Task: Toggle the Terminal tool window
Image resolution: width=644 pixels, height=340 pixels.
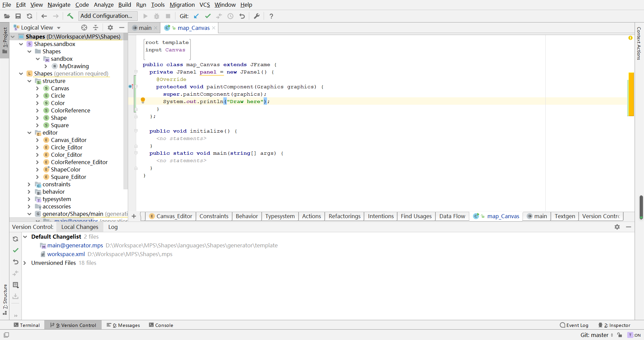Action: tap(27, 325)
